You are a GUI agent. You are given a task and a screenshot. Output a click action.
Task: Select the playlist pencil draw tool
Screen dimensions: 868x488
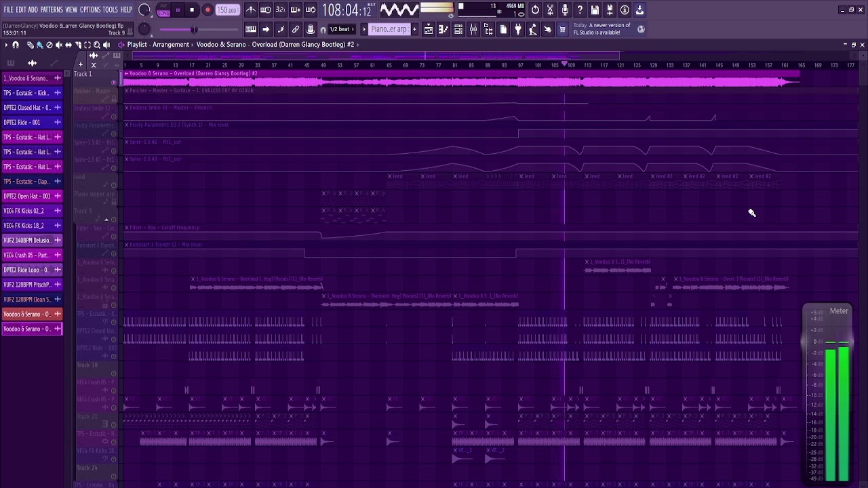click(x=30, y=45)
